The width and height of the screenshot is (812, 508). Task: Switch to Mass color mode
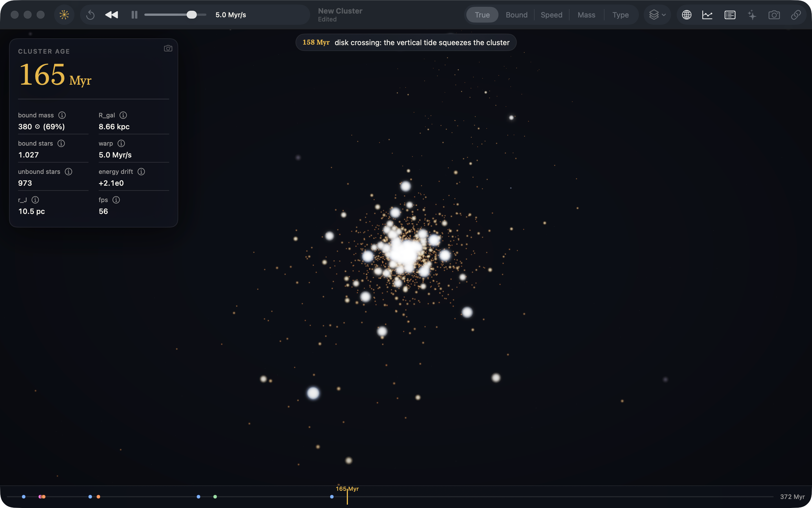[x=586, y=15]
